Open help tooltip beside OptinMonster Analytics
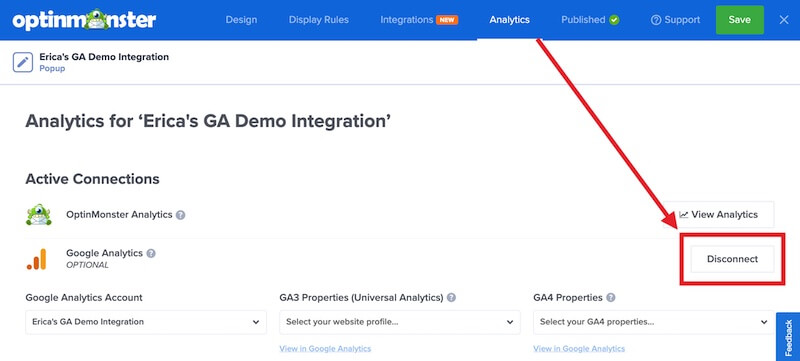 [180, 215]
